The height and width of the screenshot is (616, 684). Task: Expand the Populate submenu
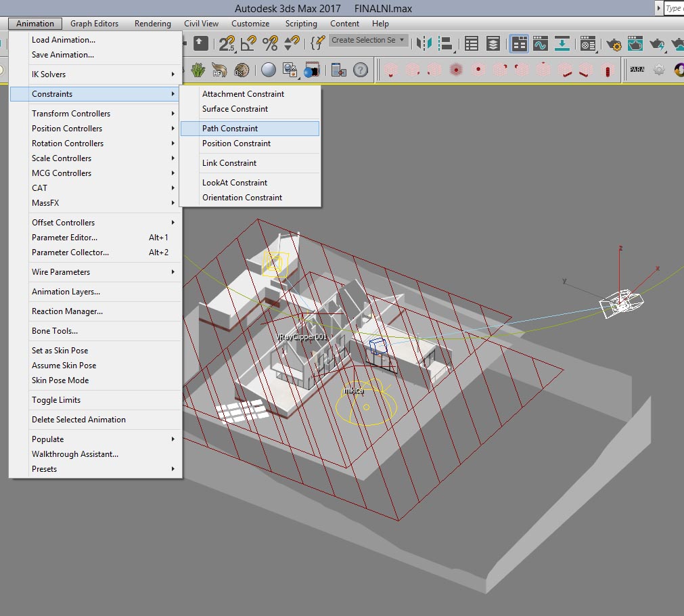pos(94,439)
